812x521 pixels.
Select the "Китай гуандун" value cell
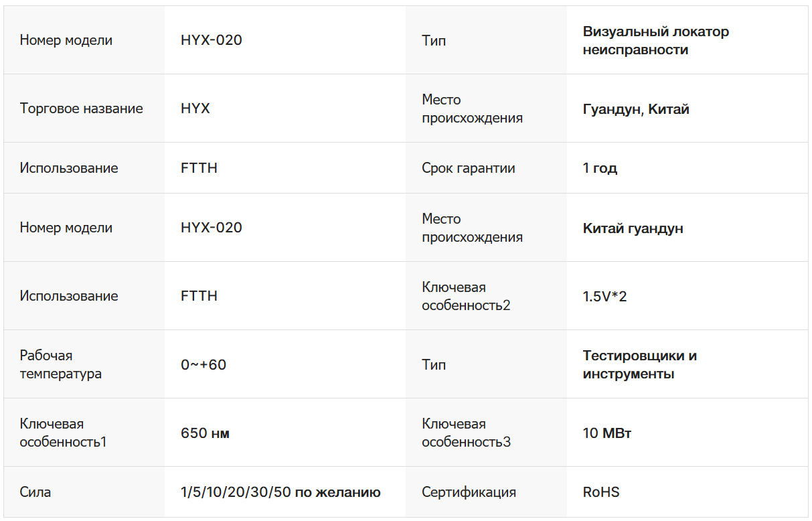pos(633,228)
